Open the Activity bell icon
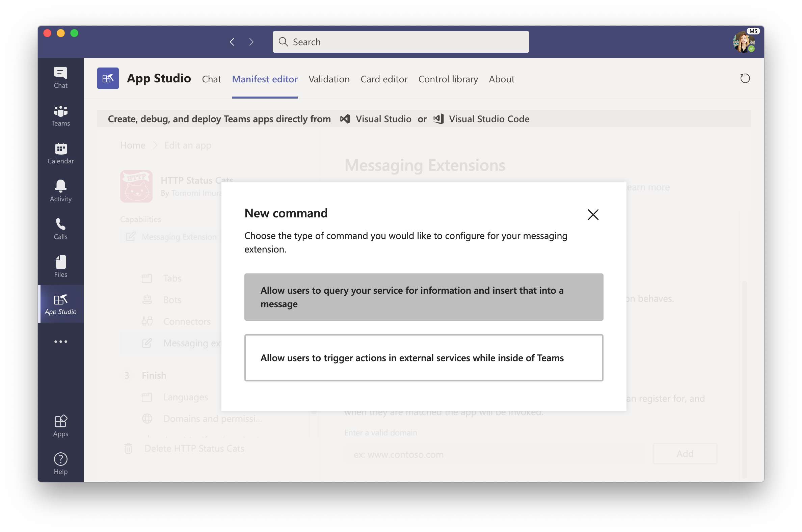The height and width of the screenshot is (532, 802). pos(60,191)
